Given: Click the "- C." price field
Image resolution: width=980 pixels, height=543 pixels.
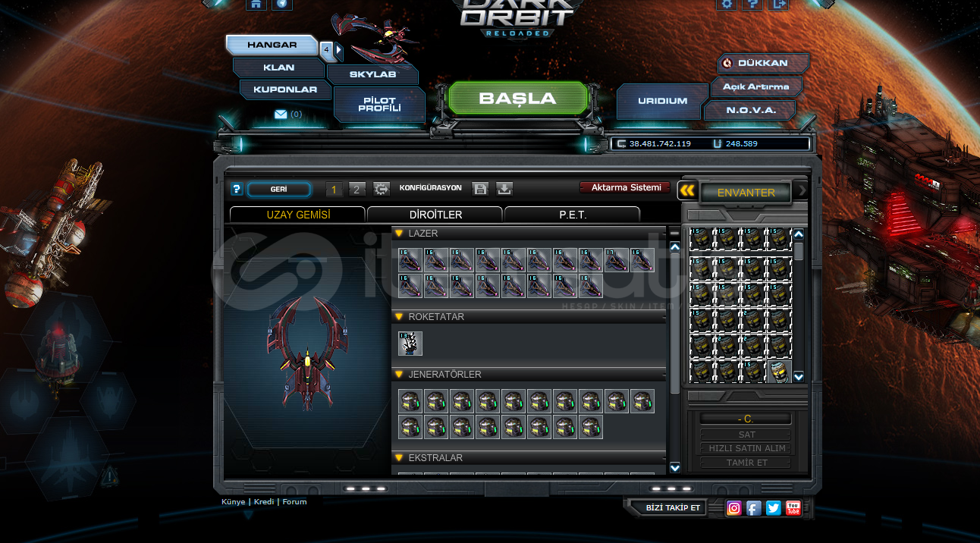Looking at the screenshot, I should [746, 419].
